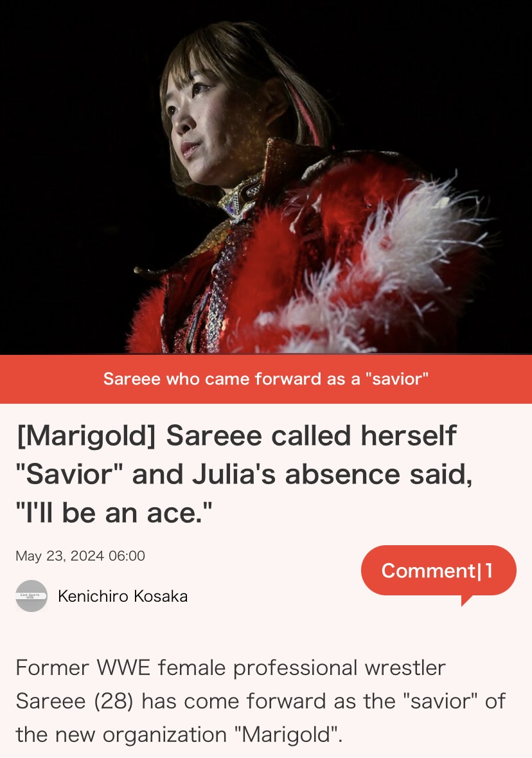Tap the May 23, 2024 publish date
532x758 pixels.
pos(60,555)
